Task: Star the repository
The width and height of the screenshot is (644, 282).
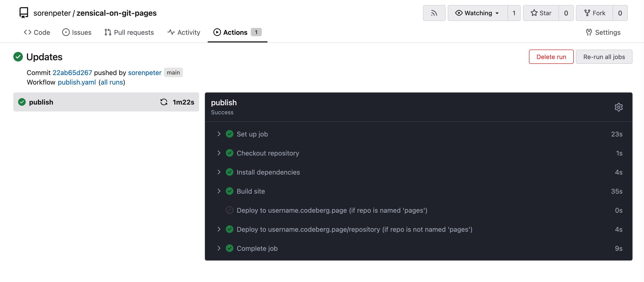Action: click(541, 13)
